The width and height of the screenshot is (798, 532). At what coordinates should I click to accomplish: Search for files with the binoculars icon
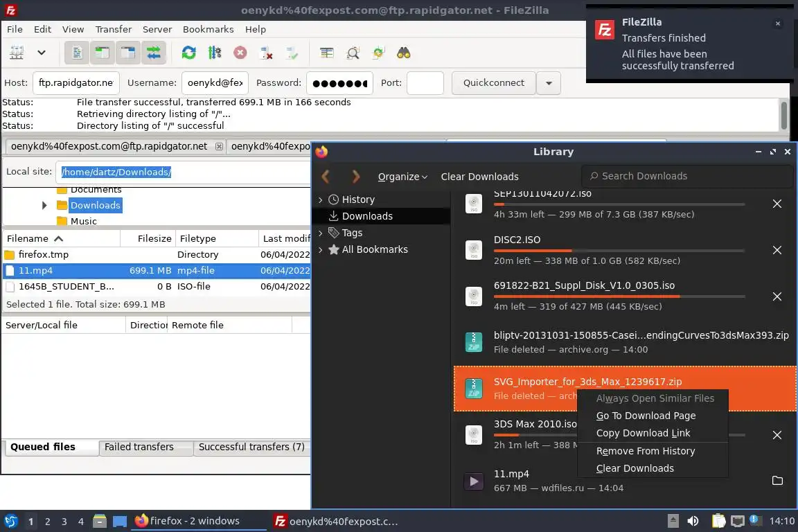(x=404, y=53)
